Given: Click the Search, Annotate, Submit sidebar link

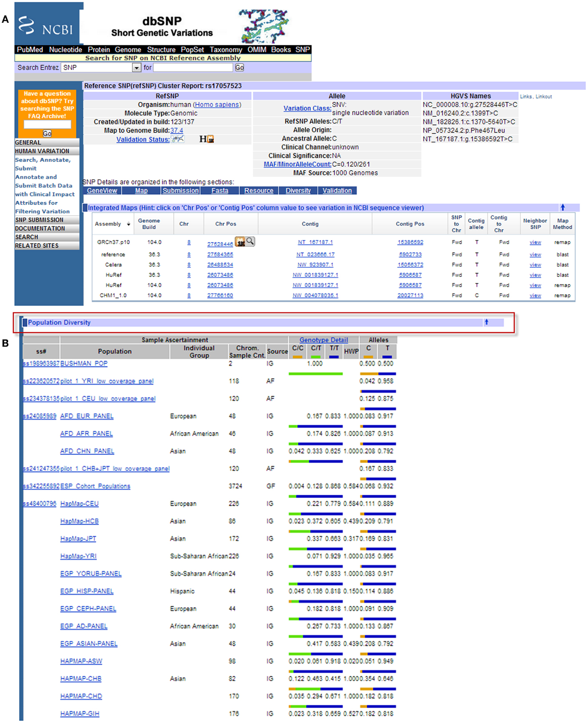Looking at the screenshot, I should point(43,164).
